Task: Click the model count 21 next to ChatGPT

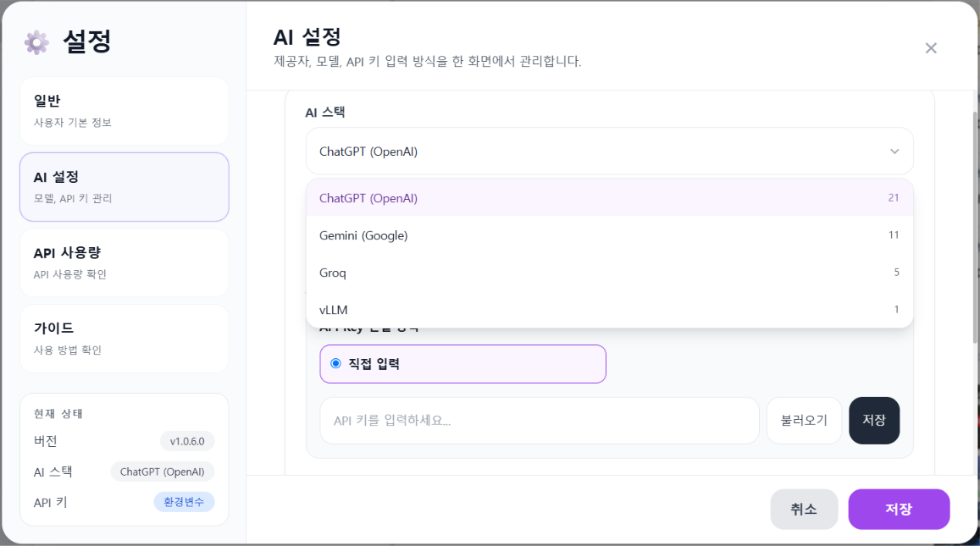Action: click(893, 198)
